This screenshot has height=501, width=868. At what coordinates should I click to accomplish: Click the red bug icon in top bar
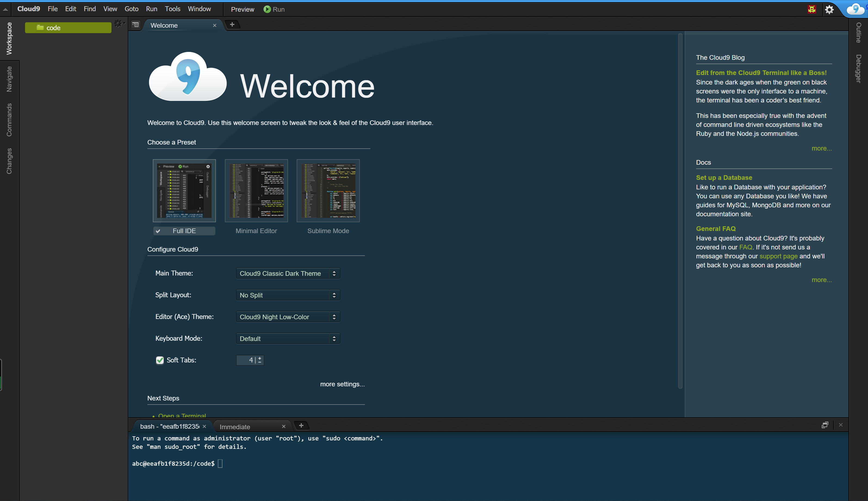(812, 9)
